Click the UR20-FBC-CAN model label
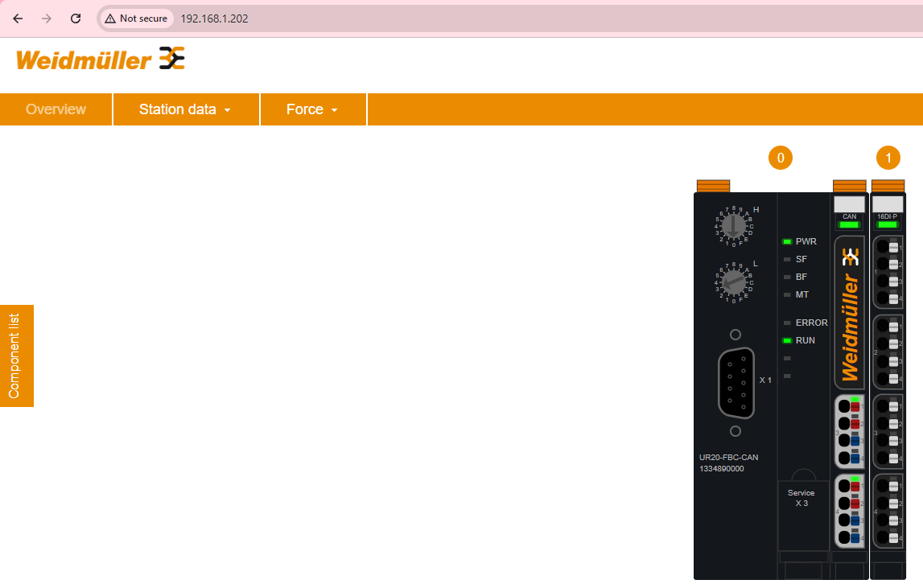The height and width of the screenshot is (588, 923). (x=729, y=458)
